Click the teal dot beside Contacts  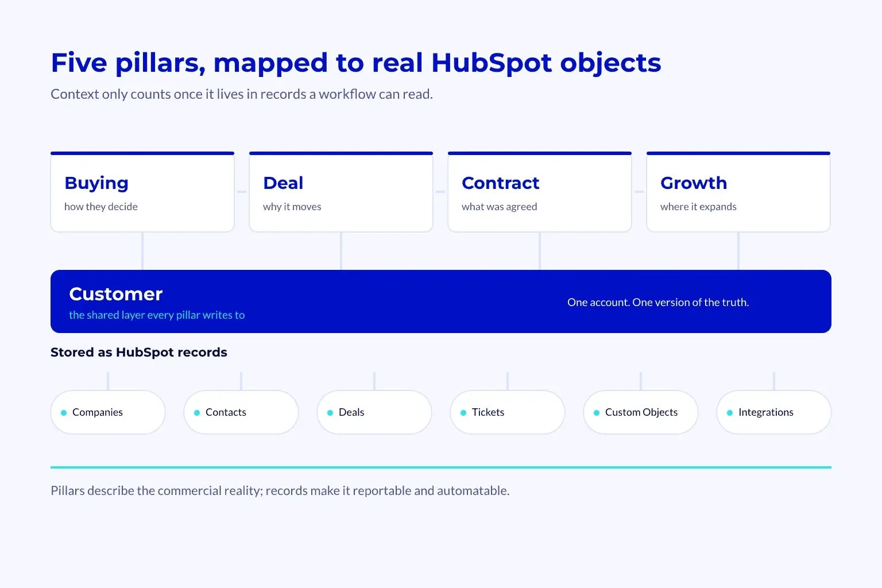click(x=197, y=413)
